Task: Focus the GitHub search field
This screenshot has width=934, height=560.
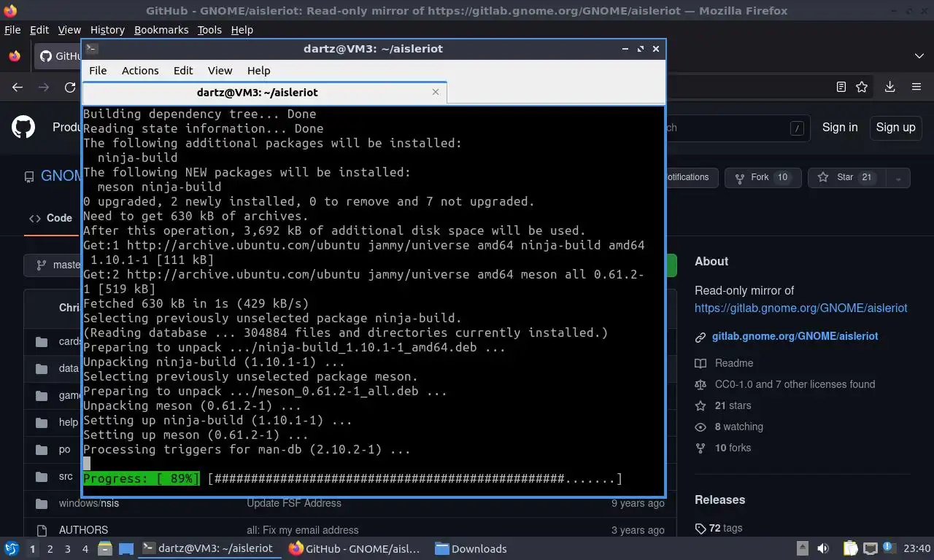Action: click(737, 128)
